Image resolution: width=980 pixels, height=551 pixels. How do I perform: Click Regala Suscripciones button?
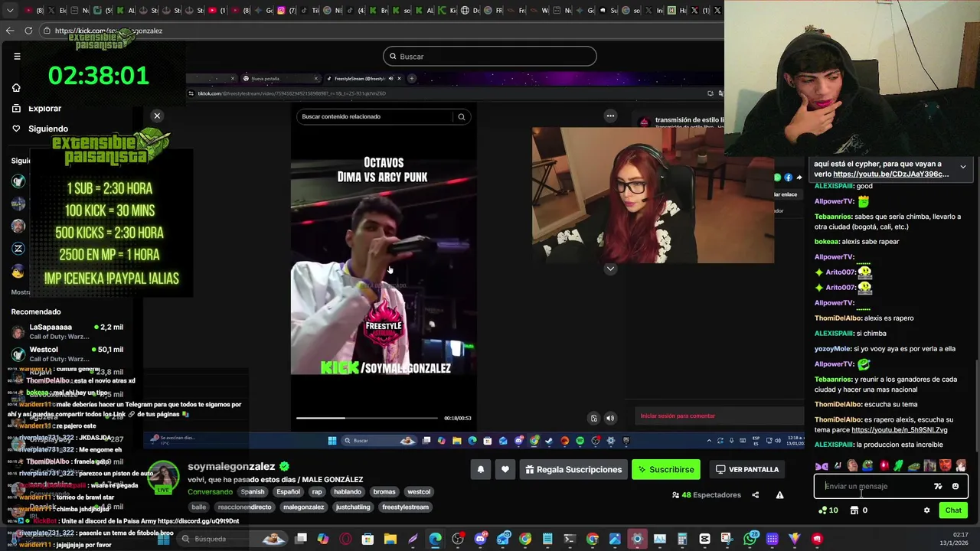[573, 469]
